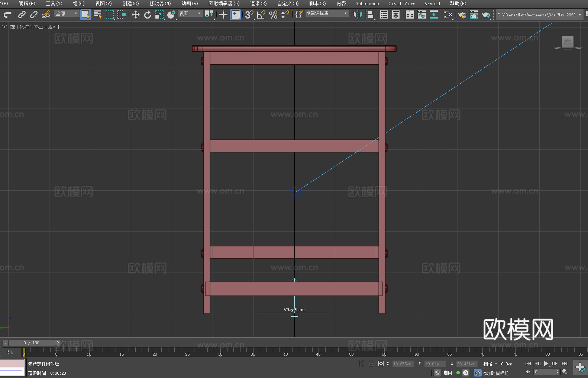Viewport: 588px width, 378px height.
Task: Choose Rectangular Selection Region tool
Action: point(110,15)
